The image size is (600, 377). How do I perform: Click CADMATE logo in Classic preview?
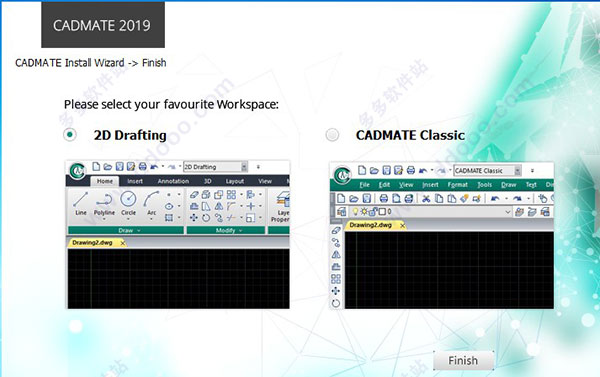(x=342, y=175)
